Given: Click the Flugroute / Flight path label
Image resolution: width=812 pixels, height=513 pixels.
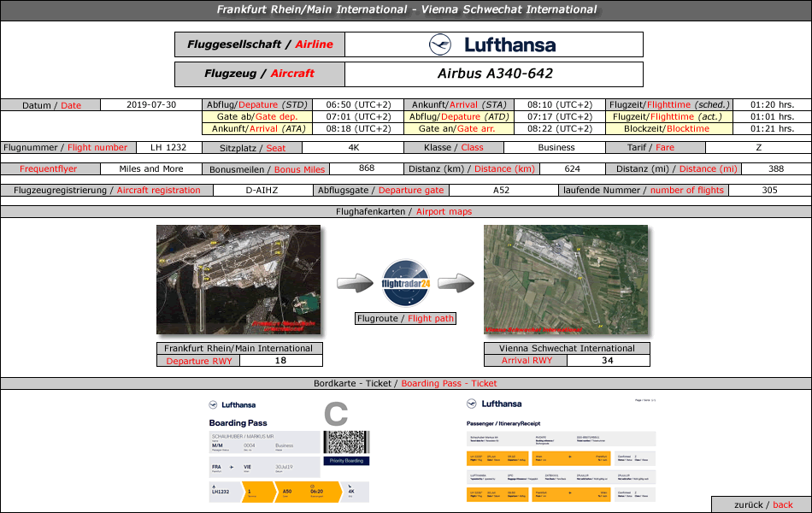Looking at the screenshot, I should tap(405, 319).
